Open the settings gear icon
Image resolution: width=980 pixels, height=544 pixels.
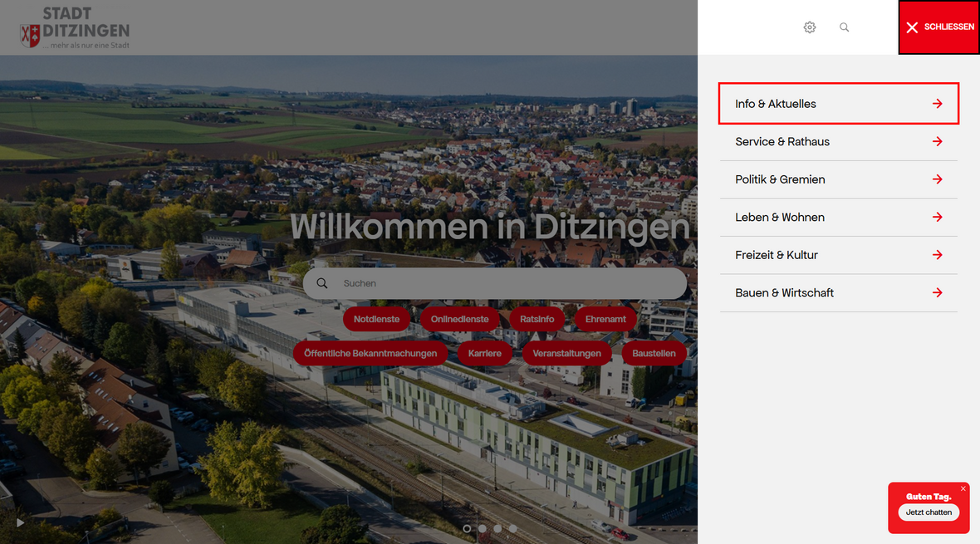click(x=810, y=27)
